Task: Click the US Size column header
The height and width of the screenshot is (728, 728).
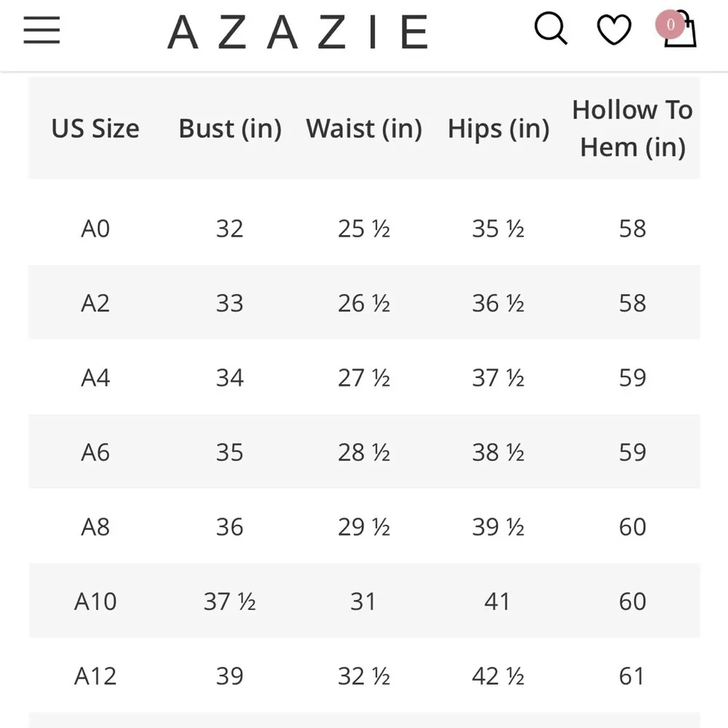Action: 95,129
